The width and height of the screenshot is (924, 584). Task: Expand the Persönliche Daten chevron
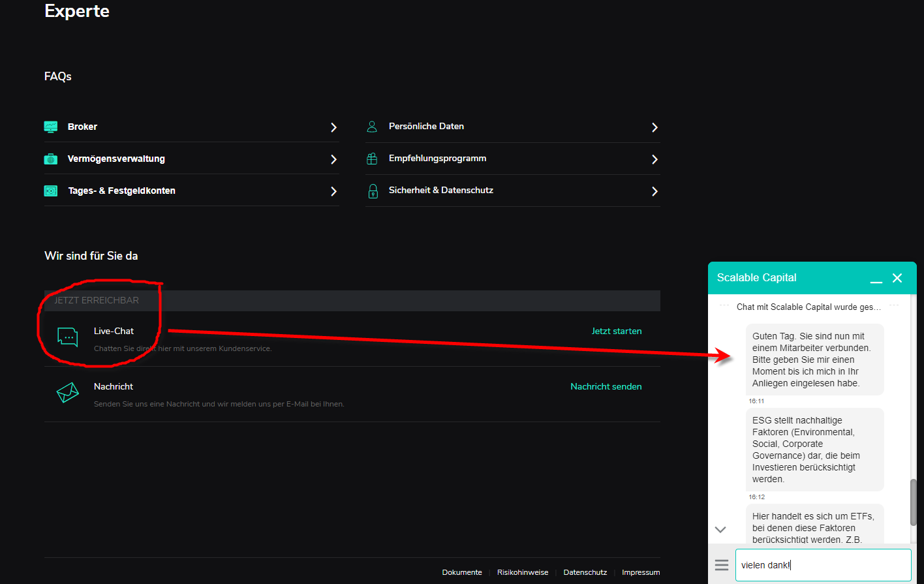point(654,127)
